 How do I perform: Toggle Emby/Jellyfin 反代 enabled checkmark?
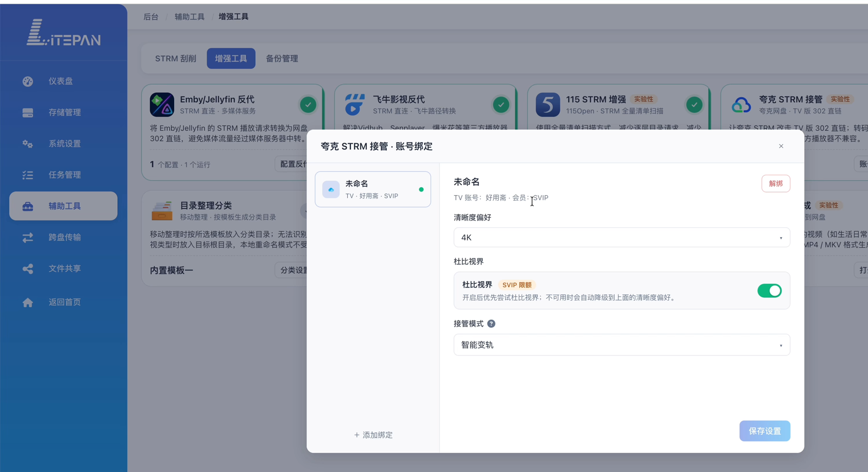[308, 104]
